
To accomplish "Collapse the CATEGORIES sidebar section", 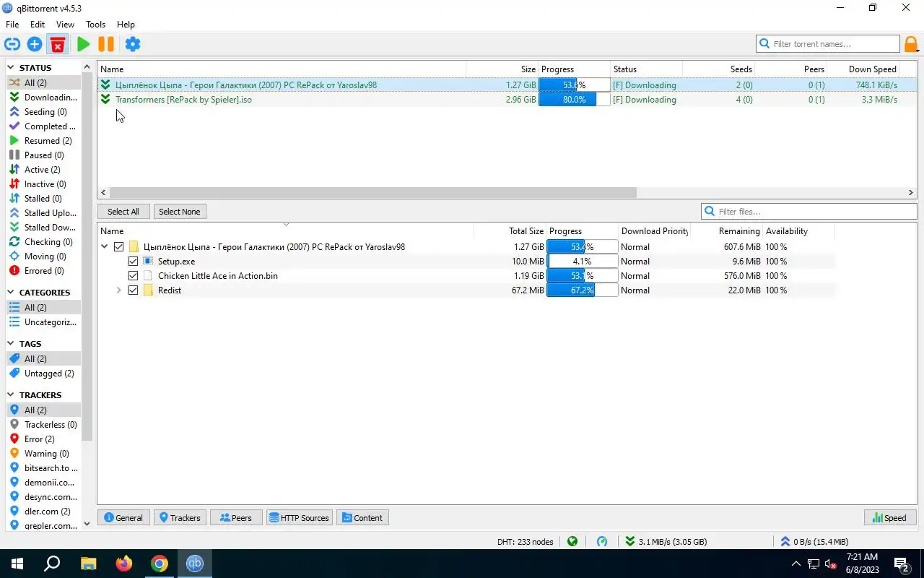I will (12, 293).
